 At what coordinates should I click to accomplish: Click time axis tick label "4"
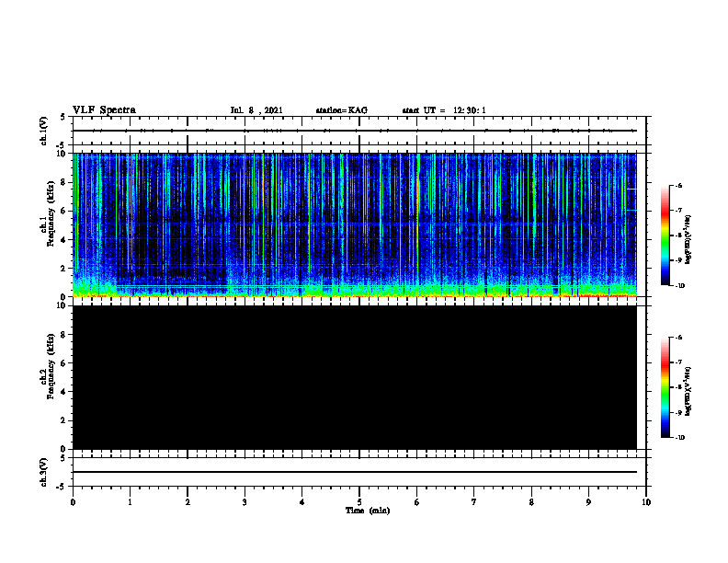point(302,502)
